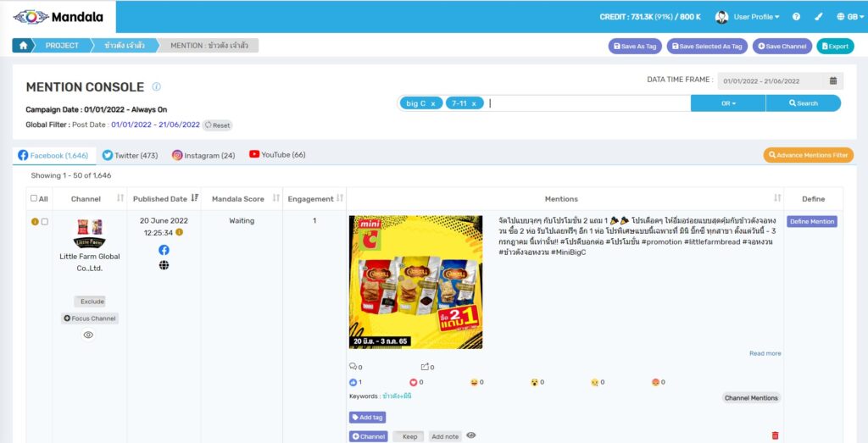Open the home breadcrumb icon
The width and height of the screenshot is (868, 443).
[x=23, y=46]
